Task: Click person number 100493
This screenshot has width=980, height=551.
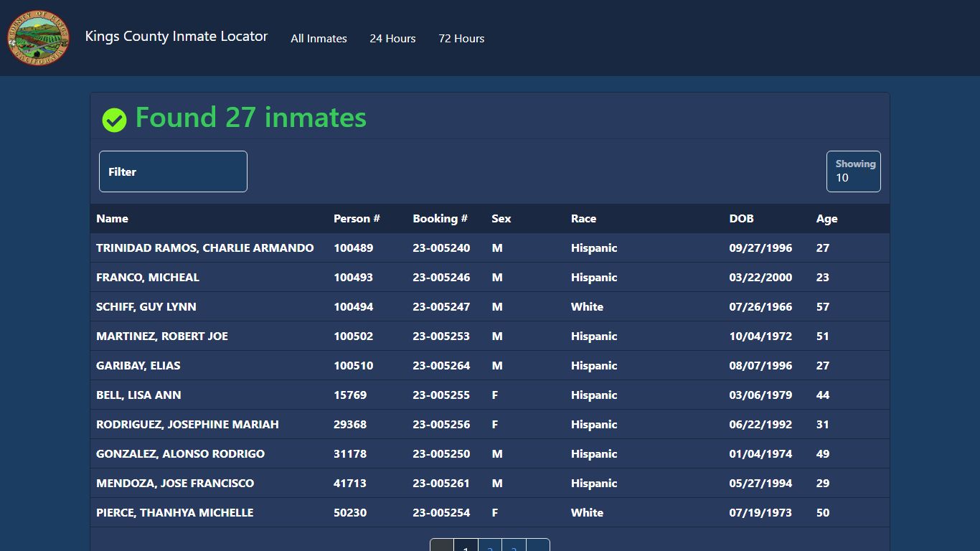Action: (x=353, y=278)
